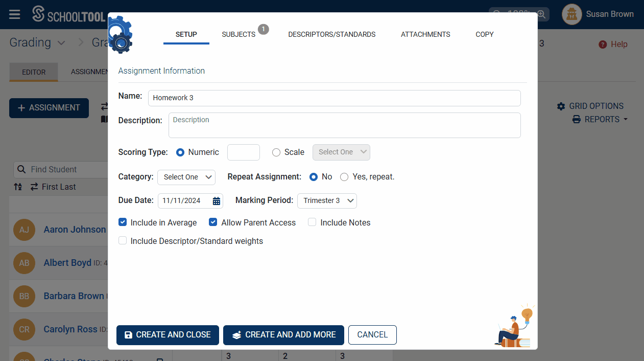Image resolution: width=644 pixels, height=361 pixels.
Task: Choose Yes, repeat option
Action: click(344, 177)
